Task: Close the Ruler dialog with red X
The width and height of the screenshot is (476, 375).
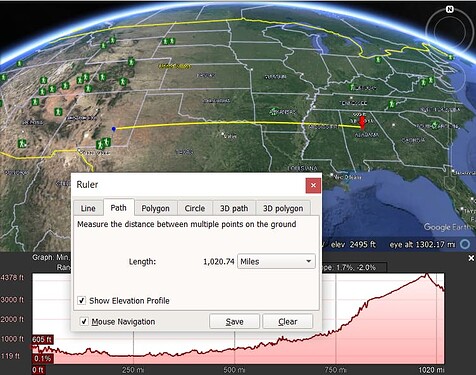Action: click(x=313, y=185)
